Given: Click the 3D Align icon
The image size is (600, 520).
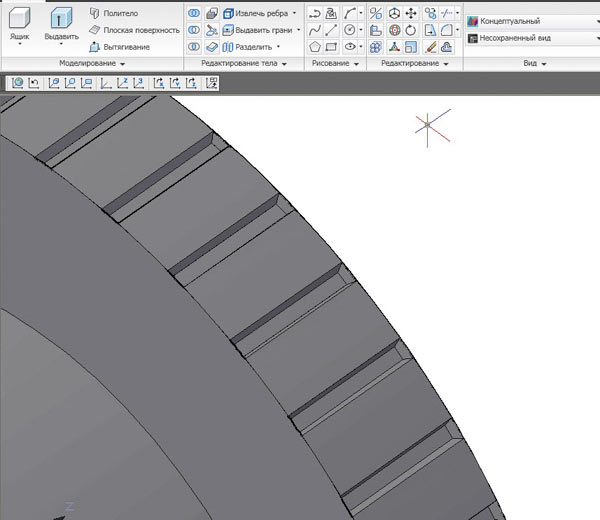Looking at the screenshot, I should click(x=376, y=30).
